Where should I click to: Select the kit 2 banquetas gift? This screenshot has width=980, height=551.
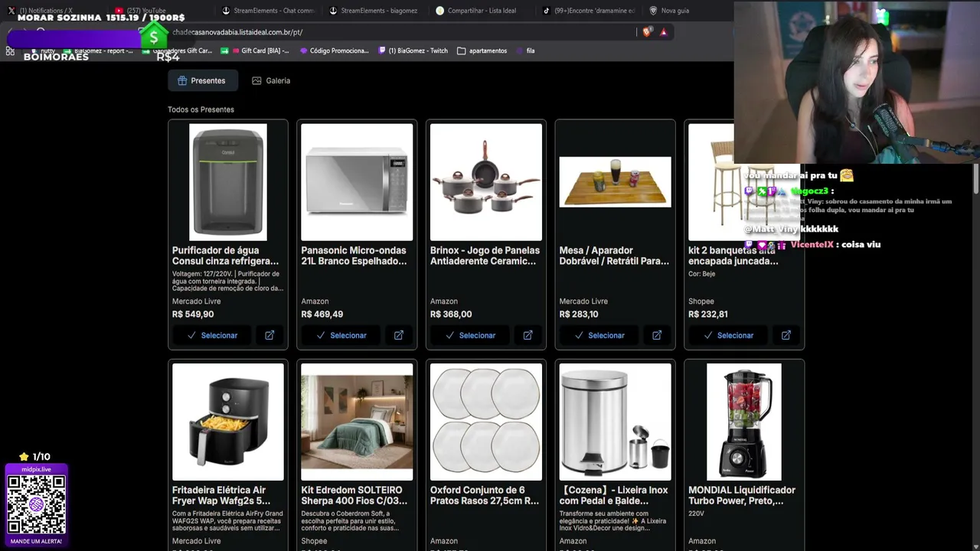[728, 335]
